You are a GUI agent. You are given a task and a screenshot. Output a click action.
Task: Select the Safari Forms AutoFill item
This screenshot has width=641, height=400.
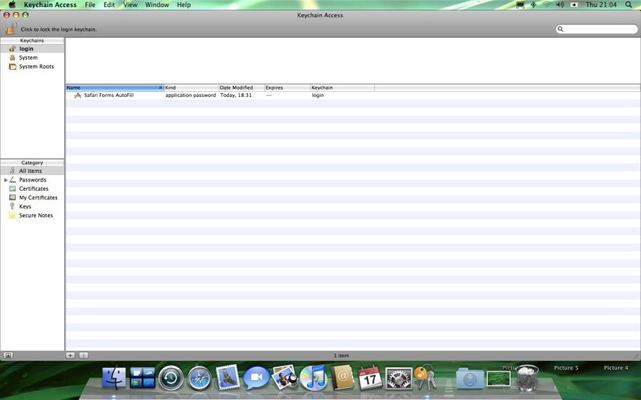tap(108, 95)
